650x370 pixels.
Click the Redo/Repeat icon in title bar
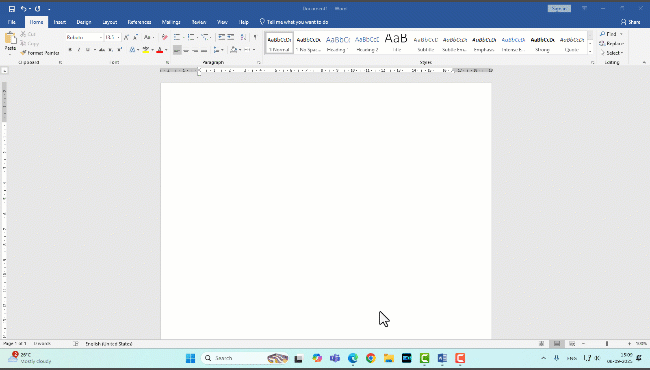pos(38,9)
